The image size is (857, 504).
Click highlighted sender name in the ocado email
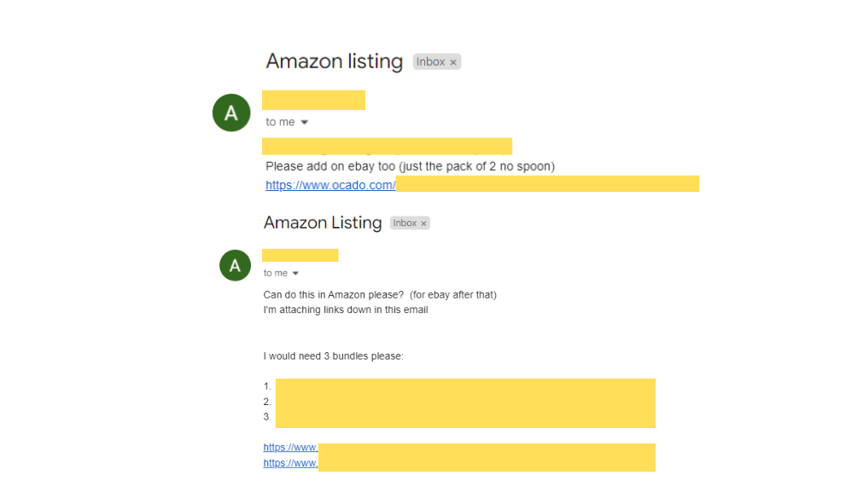(313, 100)
